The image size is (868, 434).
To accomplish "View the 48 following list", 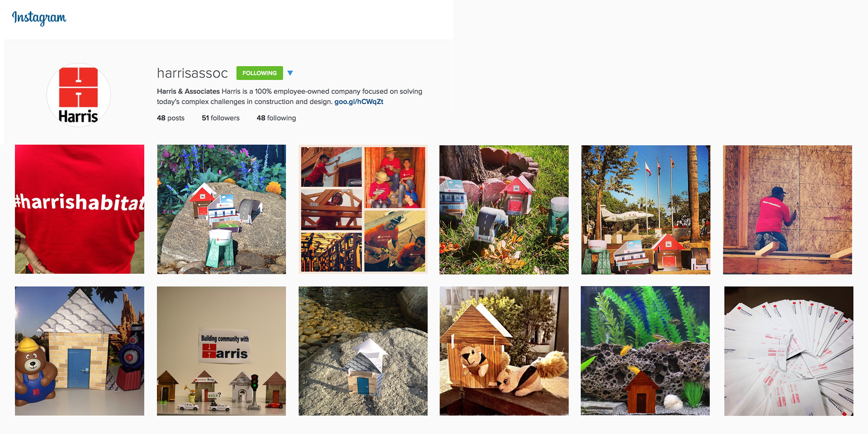I will [x=276, y=118].
